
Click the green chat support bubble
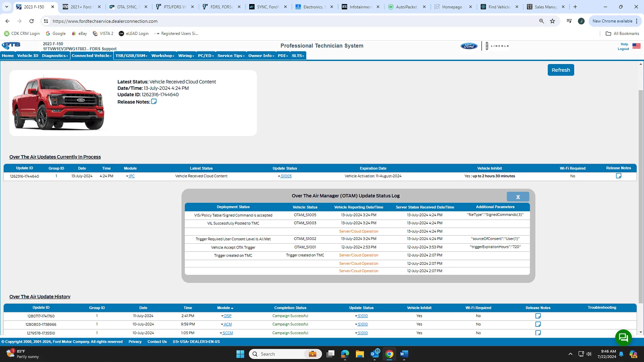click(x=623, y=337)
